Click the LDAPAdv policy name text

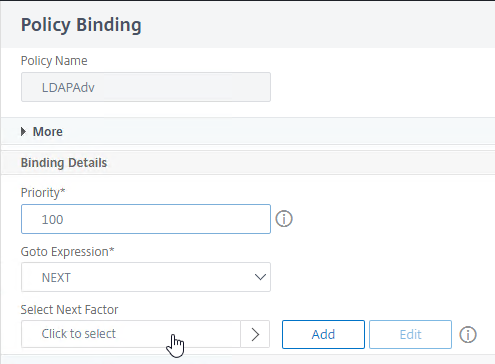[68, 88]
